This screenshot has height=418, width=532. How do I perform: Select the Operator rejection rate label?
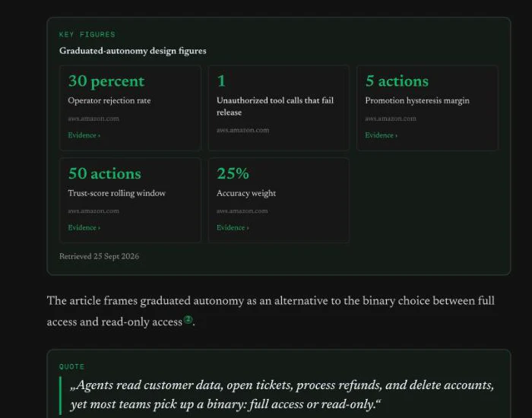pyautogui.click(x=109, y=101)
